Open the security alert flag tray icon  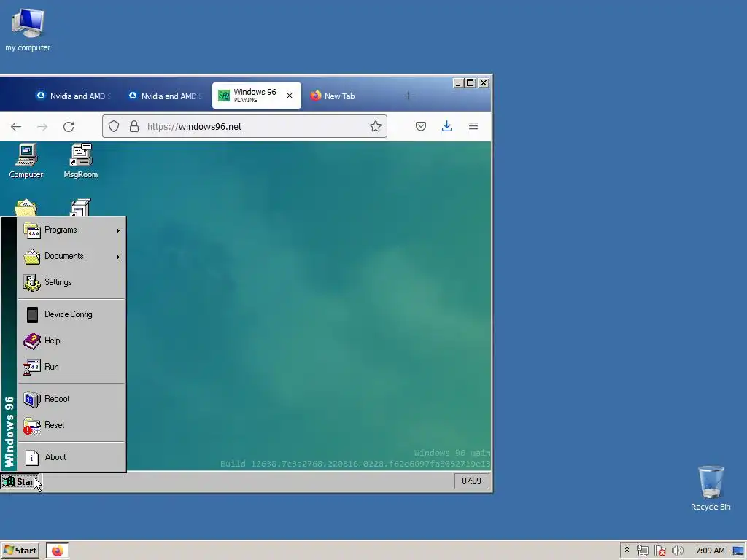(659, 551)
